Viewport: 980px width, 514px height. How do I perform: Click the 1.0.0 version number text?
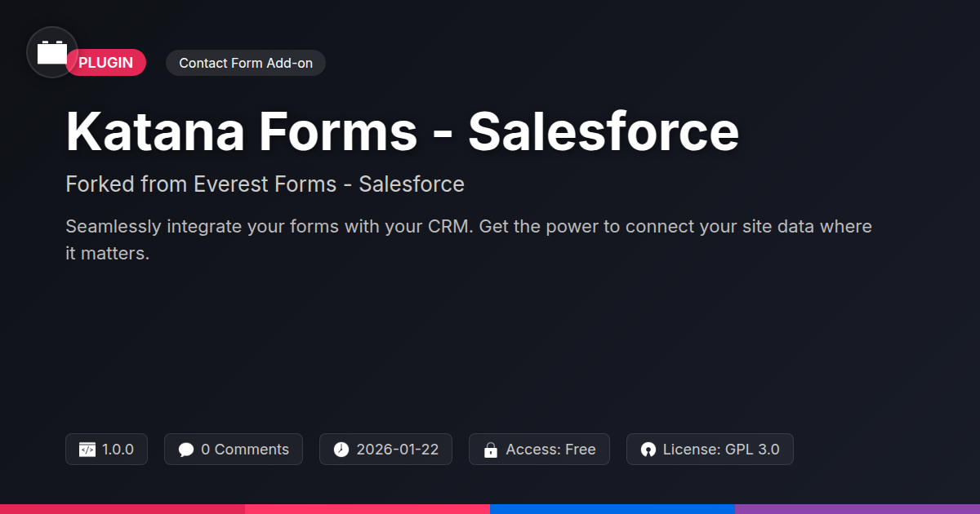pos(118,450)
